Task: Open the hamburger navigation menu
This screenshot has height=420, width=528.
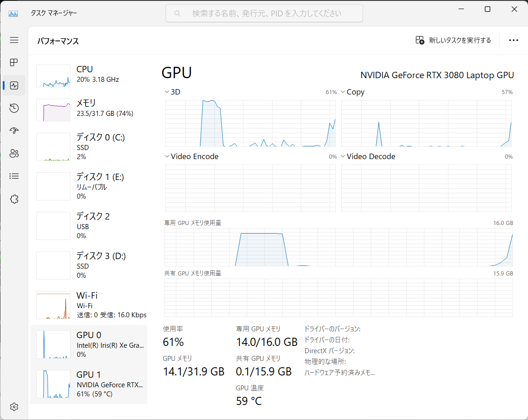Action: point(14,40)
